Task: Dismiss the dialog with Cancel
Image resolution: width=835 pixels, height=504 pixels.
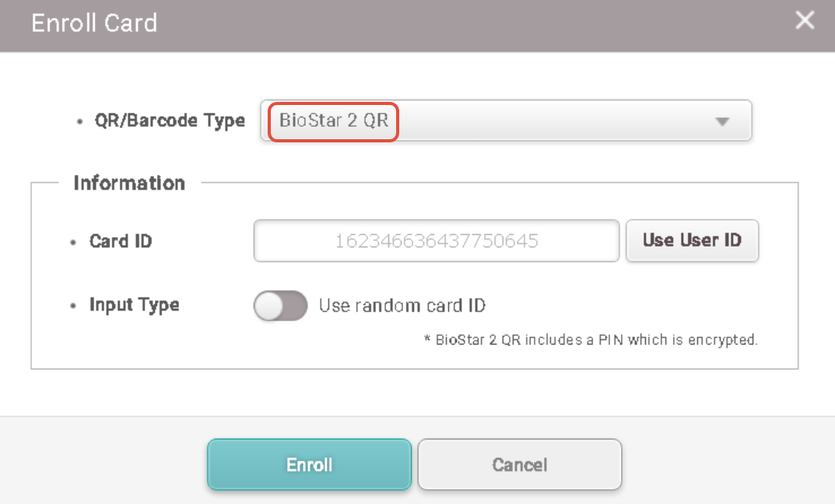Action: 519,465
